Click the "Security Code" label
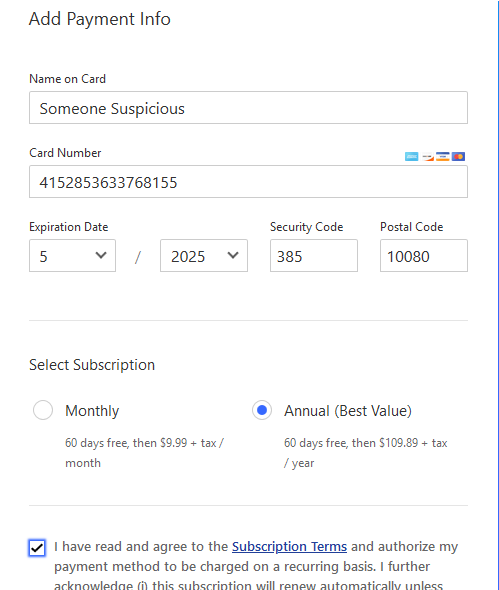The width and height of the screenshot is (499, 590). pos(306,227)
